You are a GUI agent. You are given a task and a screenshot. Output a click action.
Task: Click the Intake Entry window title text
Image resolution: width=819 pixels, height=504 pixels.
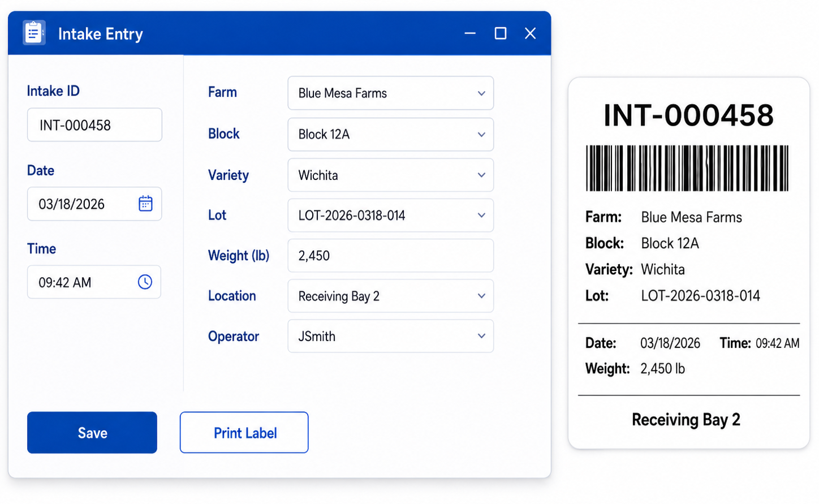pos(101,34)
